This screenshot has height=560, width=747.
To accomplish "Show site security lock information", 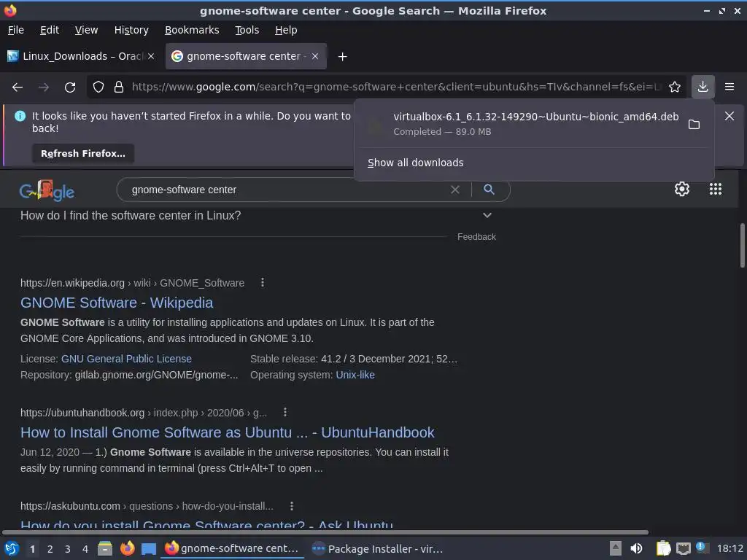I will click(x=119, y=87).
